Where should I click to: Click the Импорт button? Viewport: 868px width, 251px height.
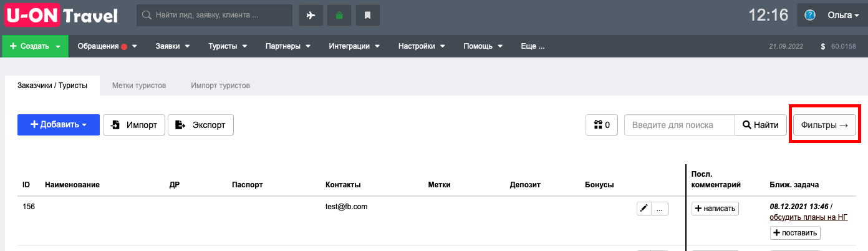click(134, 125)
